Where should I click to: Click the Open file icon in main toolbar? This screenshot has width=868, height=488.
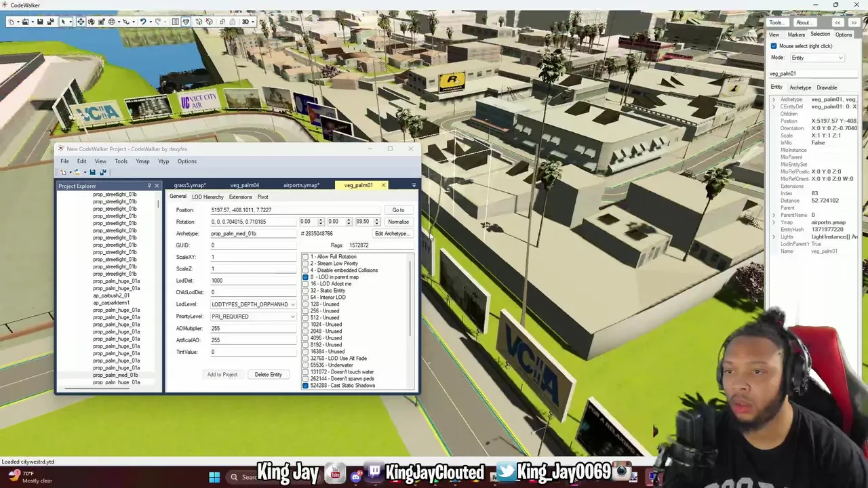[26, 22]
